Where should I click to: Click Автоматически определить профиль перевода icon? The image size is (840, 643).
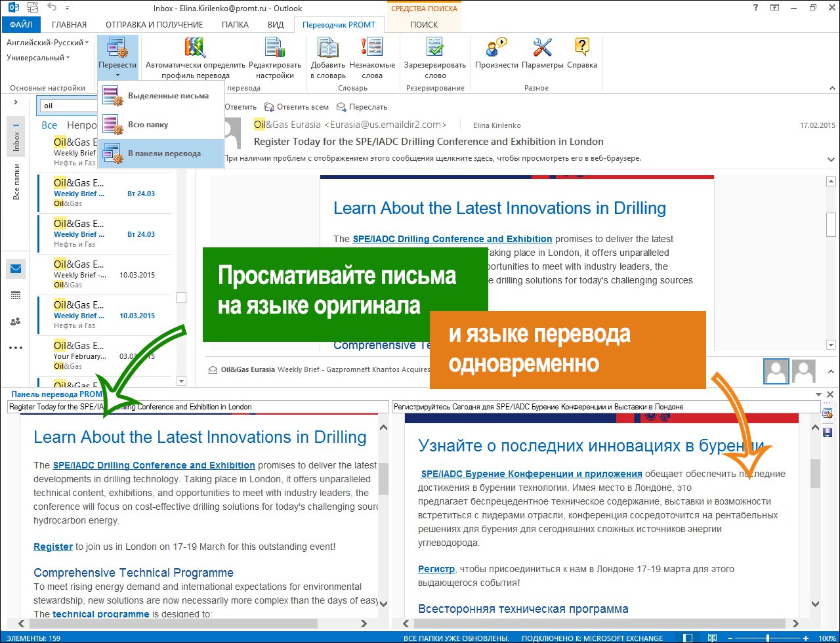click(x=195, y=48)
